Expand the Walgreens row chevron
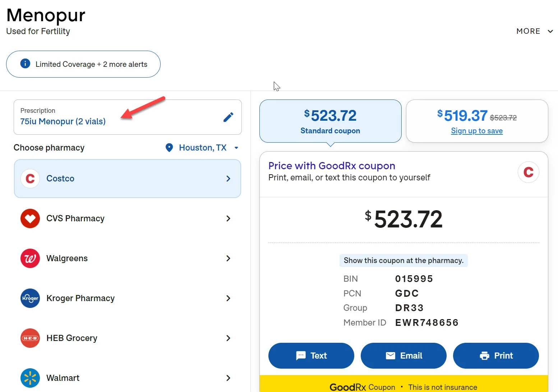The width and height of the screenshot is (558, 392). pos(228,258)
